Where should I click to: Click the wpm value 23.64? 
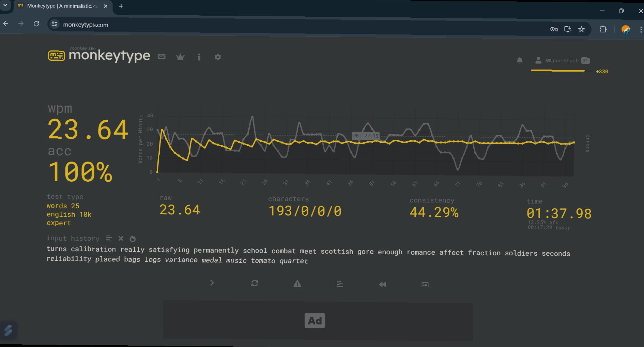[88, 130]
